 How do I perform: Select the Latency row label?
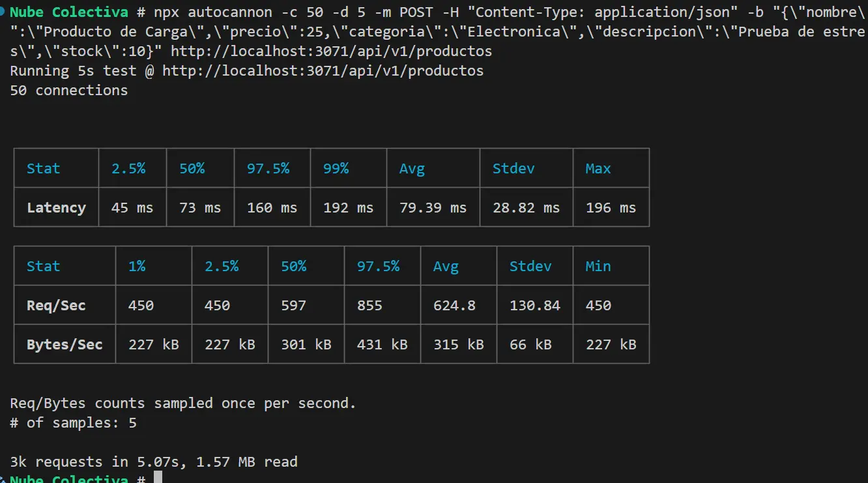(x=56, y=207)
